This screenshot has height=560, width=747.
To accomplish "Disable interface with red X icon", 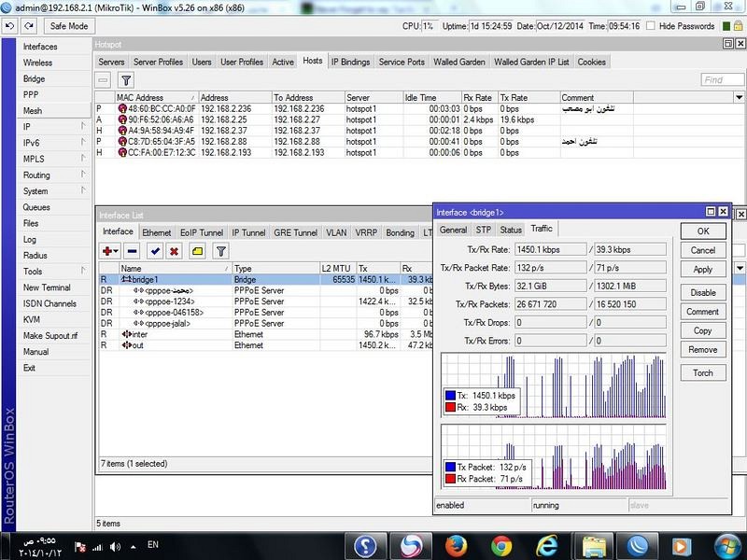I will [x=175, y=251].
